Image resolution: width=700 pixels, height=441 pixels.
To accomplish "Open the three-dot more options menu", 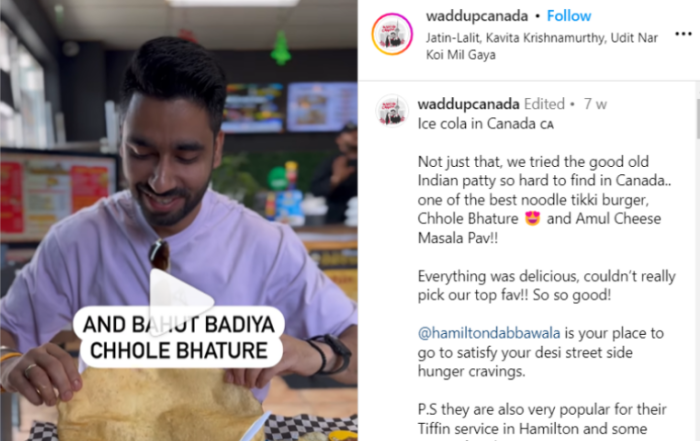I will pyautogui.click(x=683, y=34).
